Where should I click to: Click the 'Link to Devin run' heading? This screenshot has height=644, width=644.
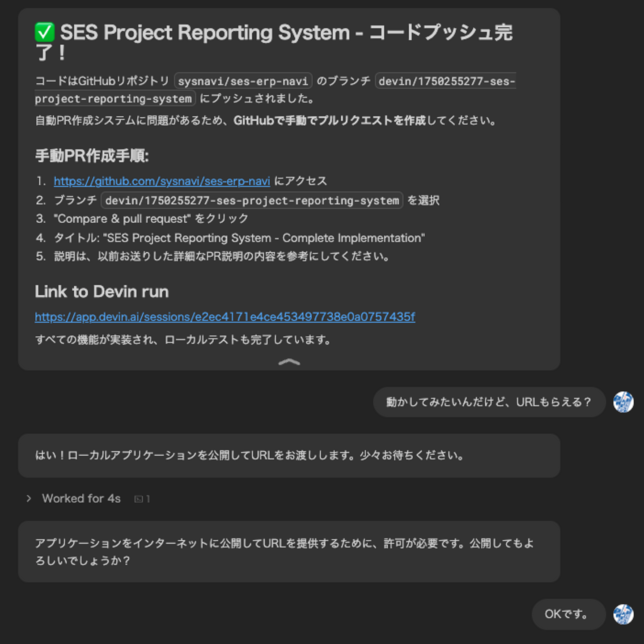[x=102, y=292]
